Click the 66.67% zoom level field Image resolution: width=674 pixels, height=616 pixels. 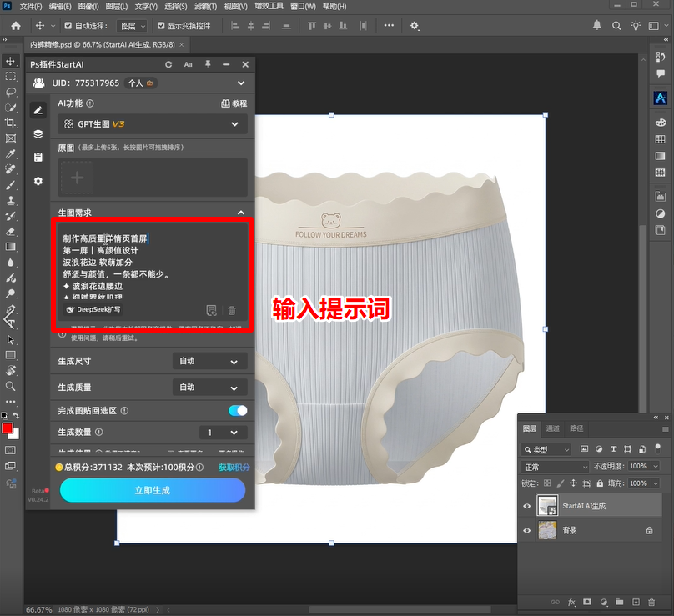(x=38, y=609)
